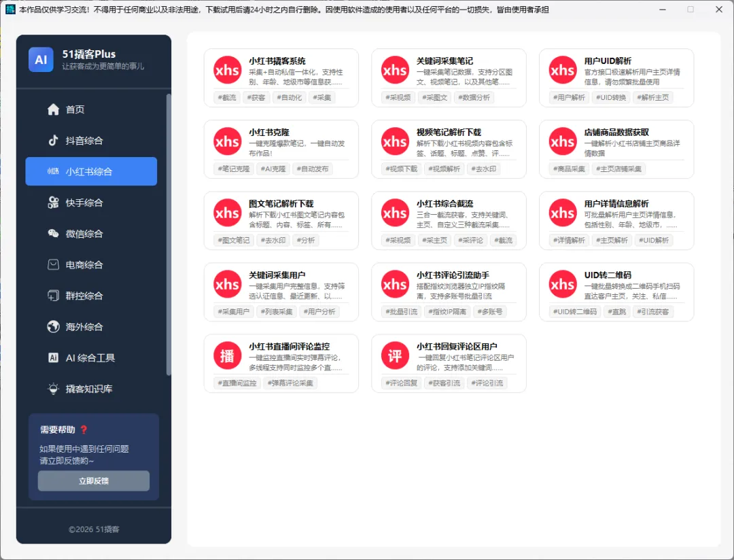Click the xhs icon of UID转二维码
Viewport: 734px width, 560px height.
point(563,284)
